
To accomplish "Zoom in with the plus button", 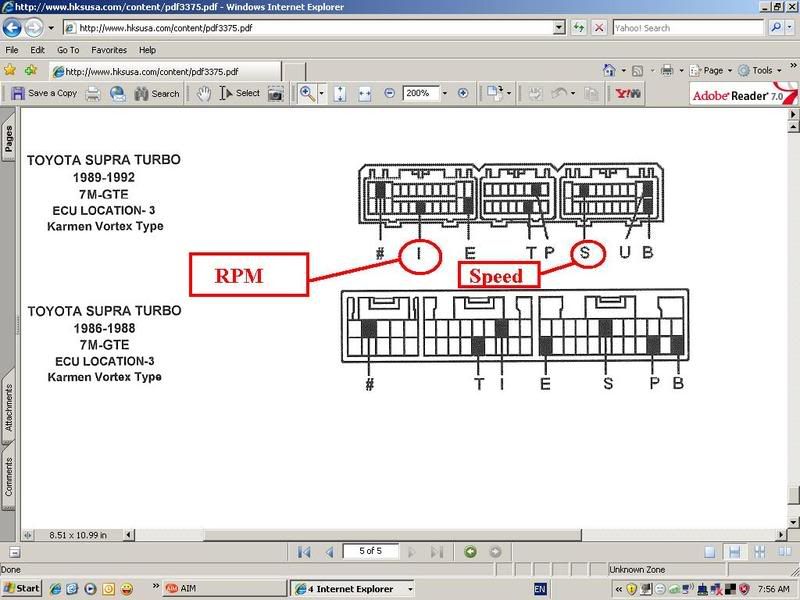I will coord(463,93).
